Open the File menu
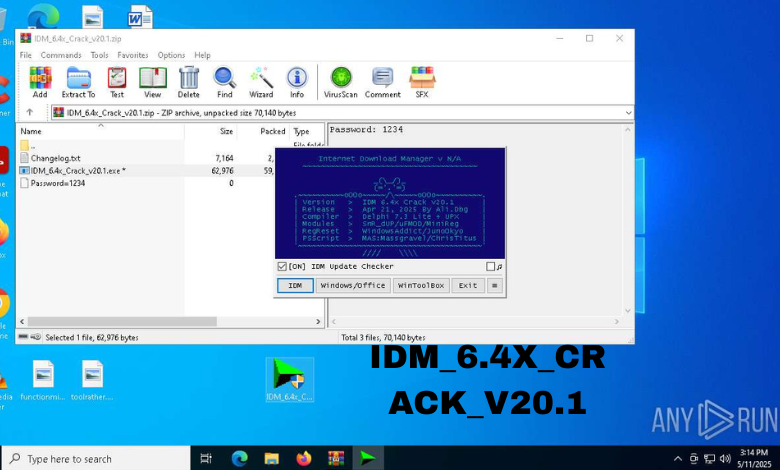Image resolution: width=780 pixels, height=470 pixels. pos(25,55)
